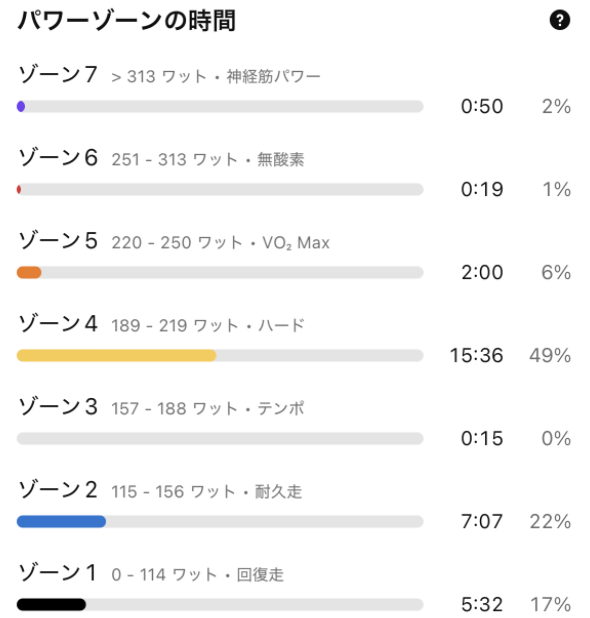Click the 15:36 time value
Image resolution: width=590 pixels, height=618 pixels.
click(x=476, y=356)
